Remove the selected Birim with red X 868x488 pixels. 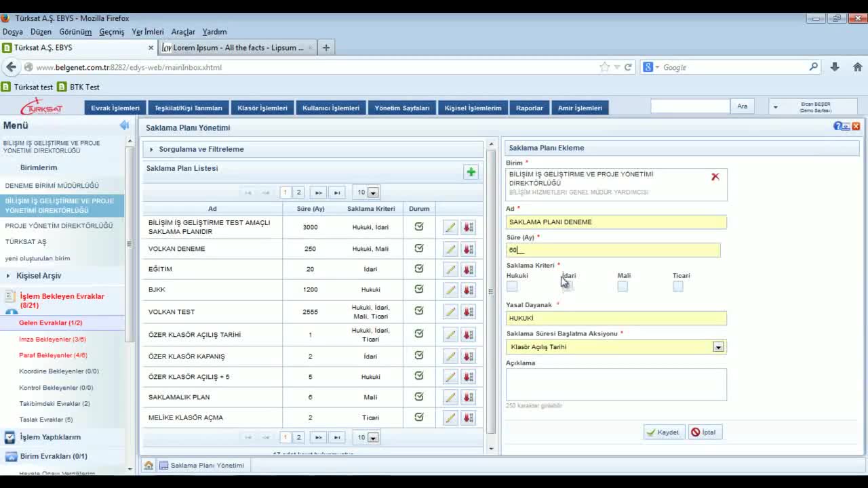pyautogui.click(x=715, y=177)
